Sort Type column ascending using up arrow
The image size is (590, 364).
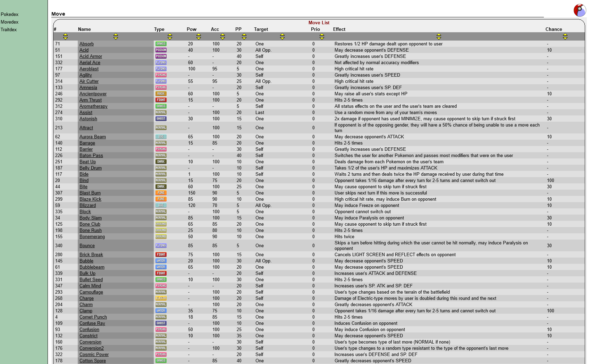click(170, 35)
